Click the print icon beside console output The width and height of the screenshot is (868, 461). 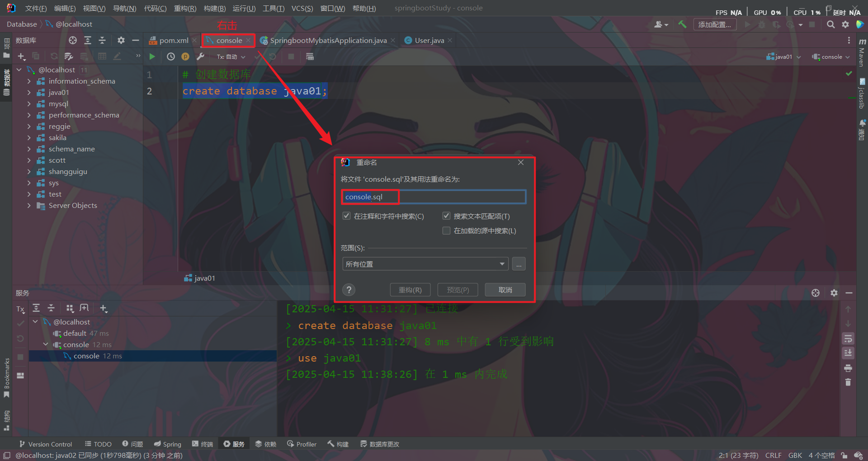pos(848,368)
